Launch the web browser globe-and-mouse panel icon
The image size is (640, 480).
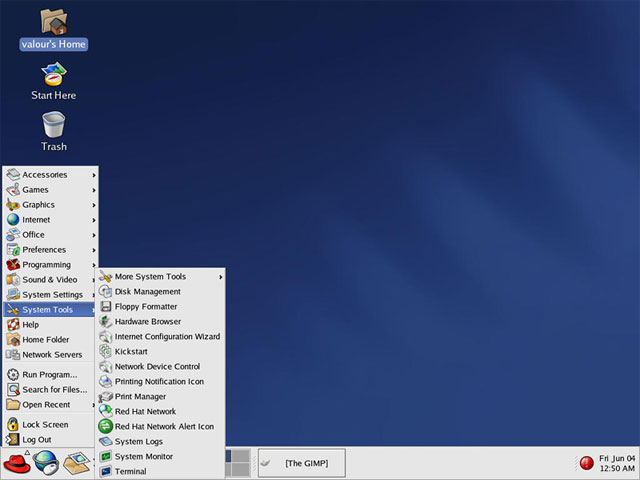[46, 463]
